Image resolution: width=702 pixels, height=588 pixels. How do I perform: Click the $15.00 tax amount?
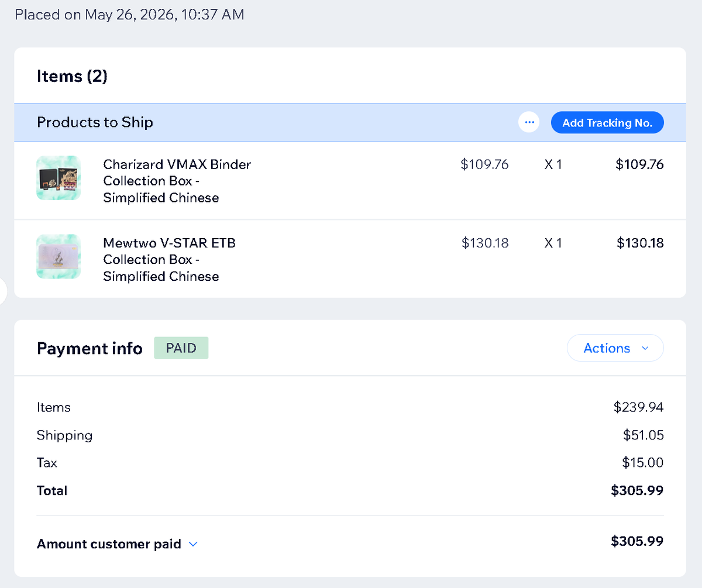pos(643,463)
